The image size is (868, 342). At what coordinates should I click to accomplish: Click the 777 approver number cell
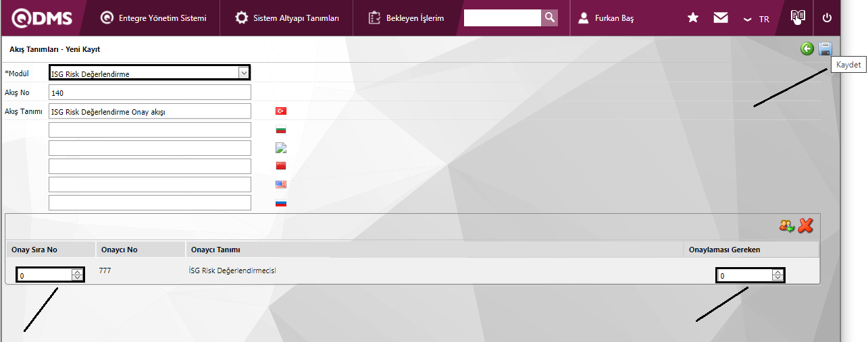(105, 270)
